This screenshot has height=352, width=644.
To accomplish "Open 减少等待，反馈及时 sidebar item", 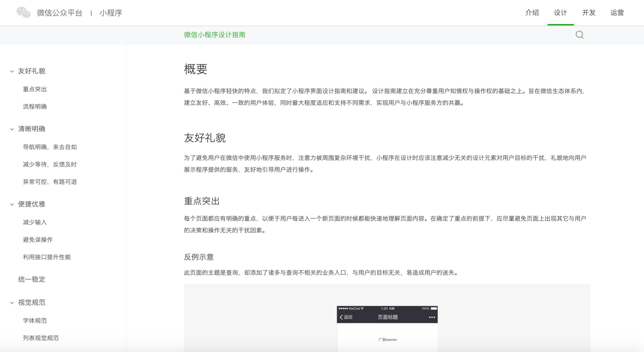I will pos(50,164).
